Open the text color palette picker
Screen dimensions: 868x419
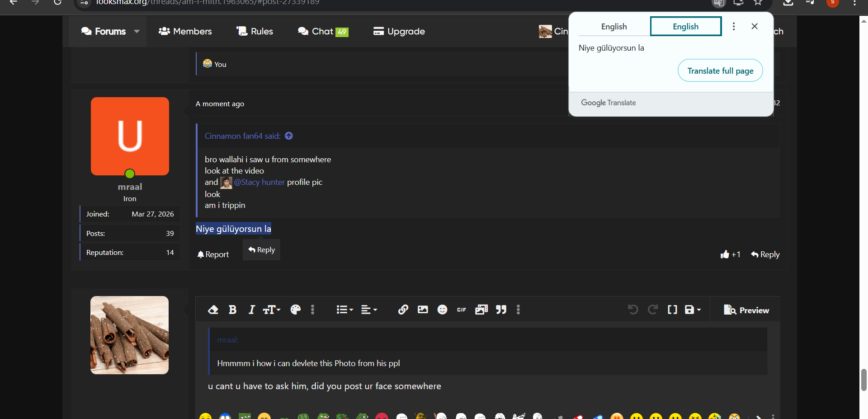click(295, 310)
